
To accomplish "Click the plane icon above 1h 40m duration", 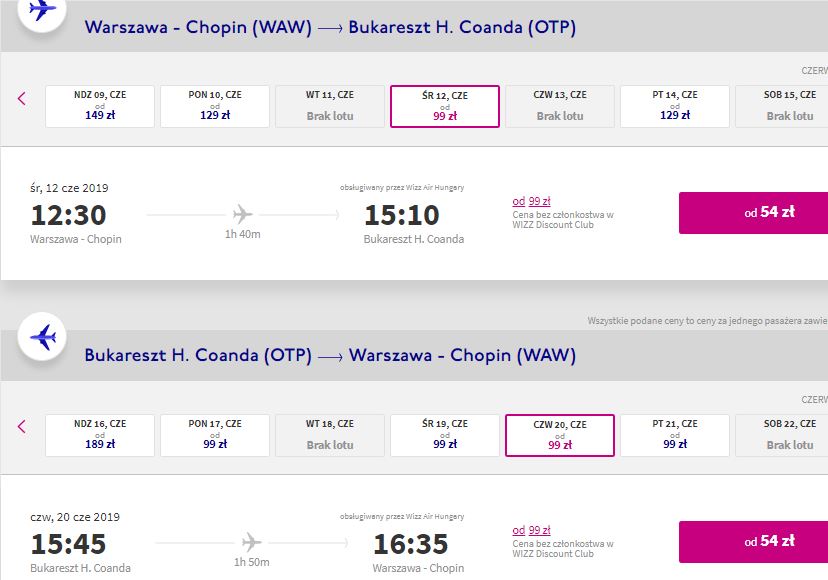I will [242, 214].
